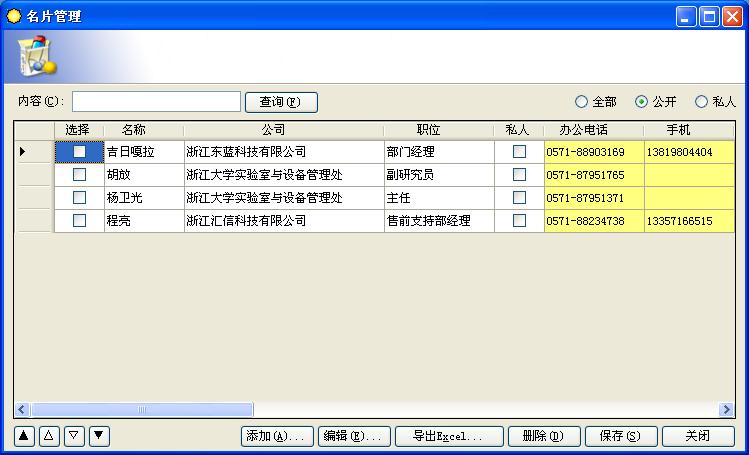Focus the 内容(C) search input field
Screen dimensions: 749x455
point(156,102)
